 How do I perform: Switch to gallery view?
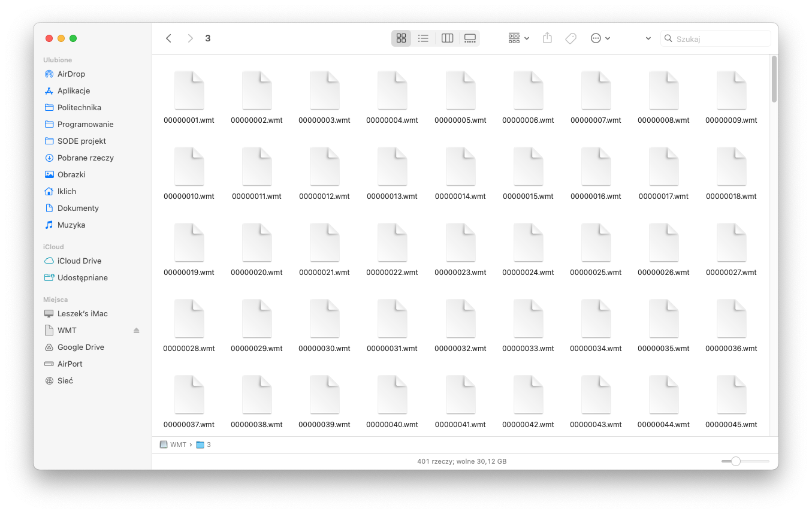470,38
